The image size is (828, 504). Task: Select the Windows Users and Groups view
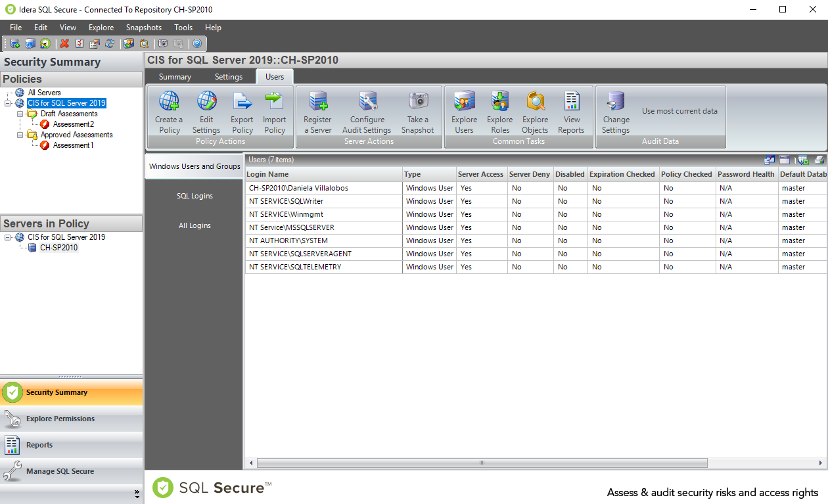tap(195, 166)
